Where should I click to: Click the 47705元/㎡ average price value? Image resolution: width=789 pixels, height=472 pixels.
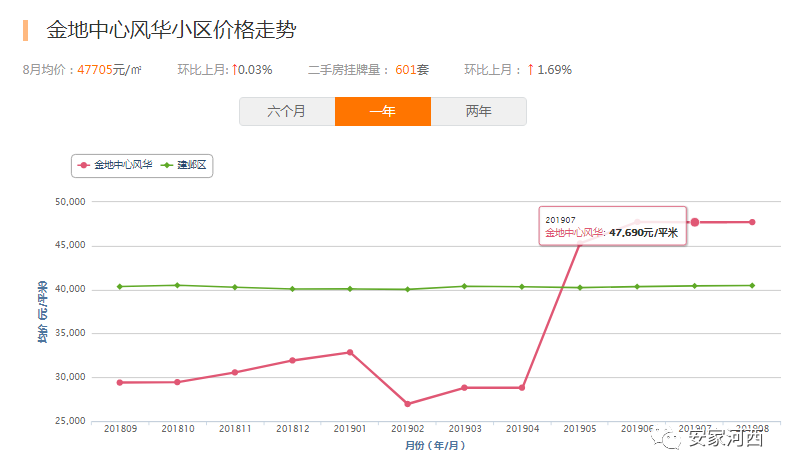point(109,69)
